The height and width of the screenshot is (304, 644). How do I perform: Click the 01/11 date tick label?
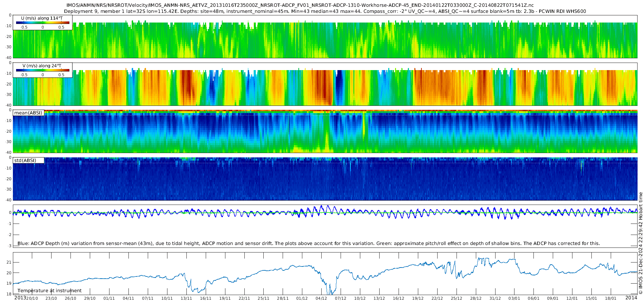pos(109,299)
